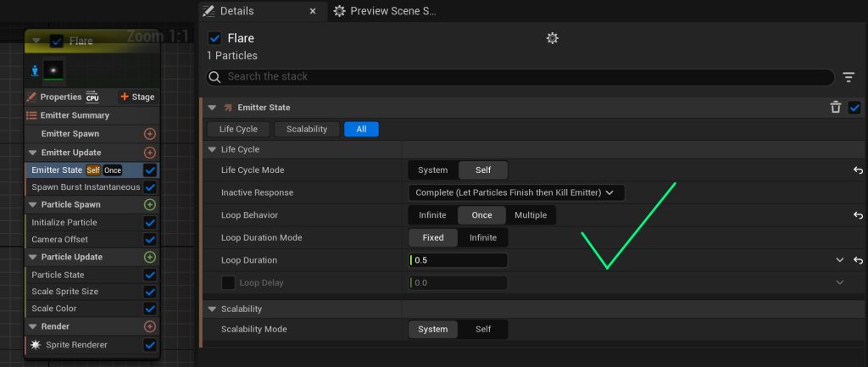Click the Sprite Renderer star icon
Image resolution: width=868 pixels, height=367 pixels.
coord(36,345)
